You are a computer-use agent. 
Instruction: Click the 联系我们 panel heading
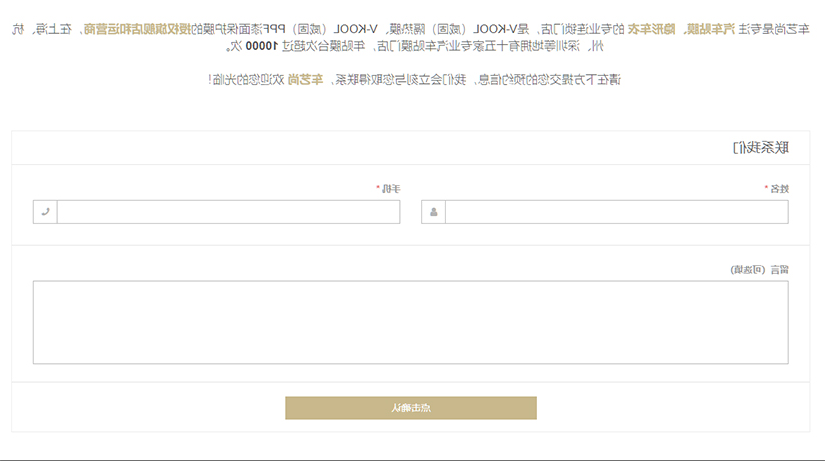[x=761, y=148]
